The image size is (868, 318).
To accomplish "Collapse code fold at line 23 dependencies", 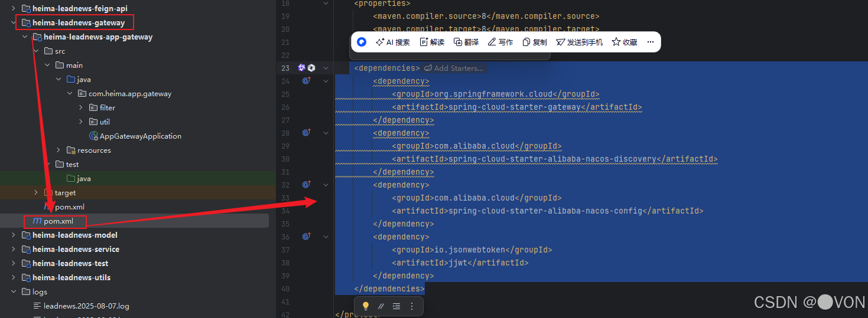I will point(326,68).
